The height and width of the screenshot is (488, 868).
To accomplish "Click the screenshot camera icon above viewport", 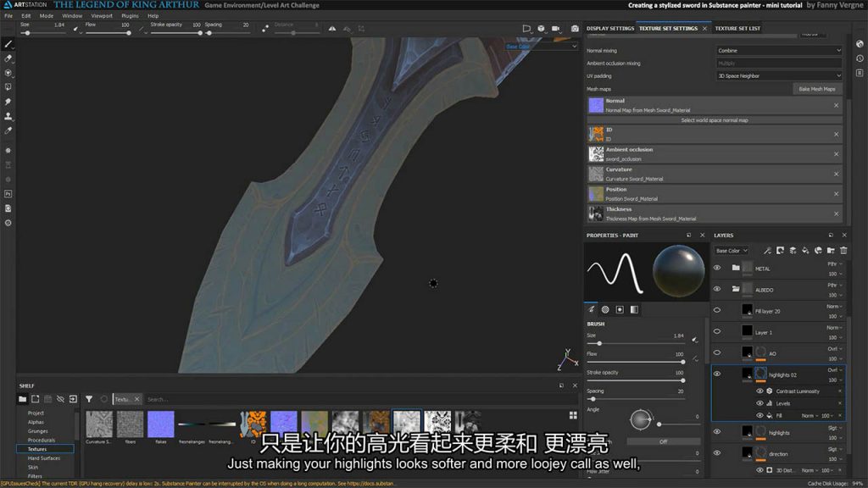I will [x=575, y=28].
